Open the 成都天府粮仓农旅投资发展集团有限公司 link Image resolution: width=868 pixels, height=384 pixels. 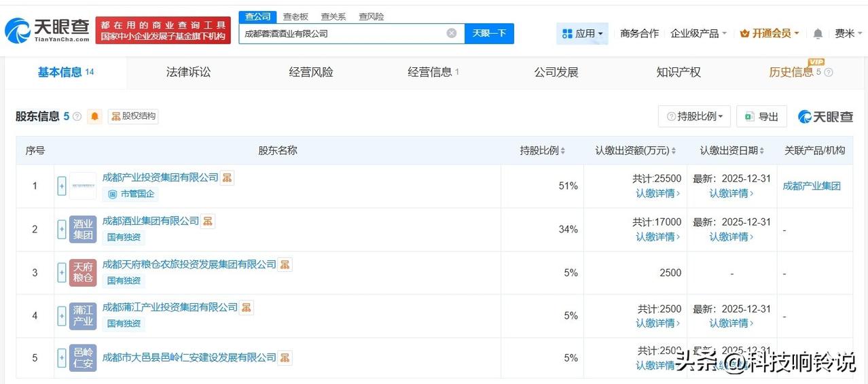[x=189, y=264]
